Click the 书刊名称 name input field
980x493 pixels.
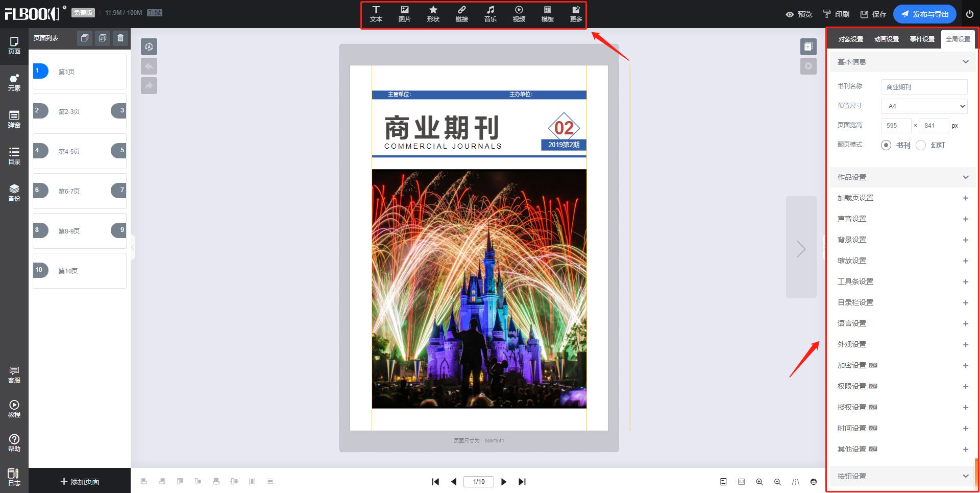pos(924,87)
